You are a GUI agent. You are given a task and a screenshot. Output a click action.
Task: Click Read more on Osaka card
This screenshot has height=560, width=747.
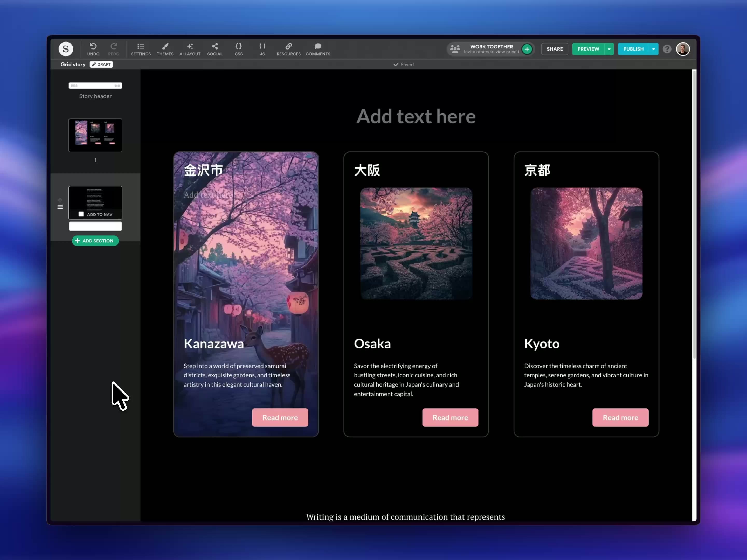[450, 418]
